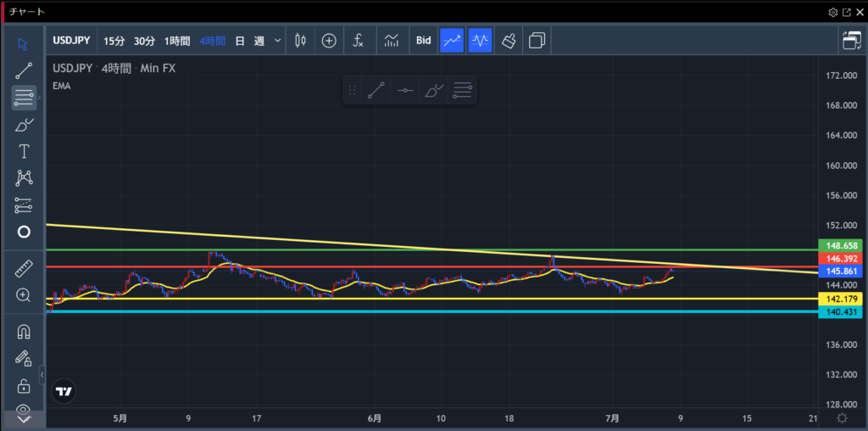Select the Text tool
The height and width of the screenshot is (431, 868).
(x=23, y=152)
